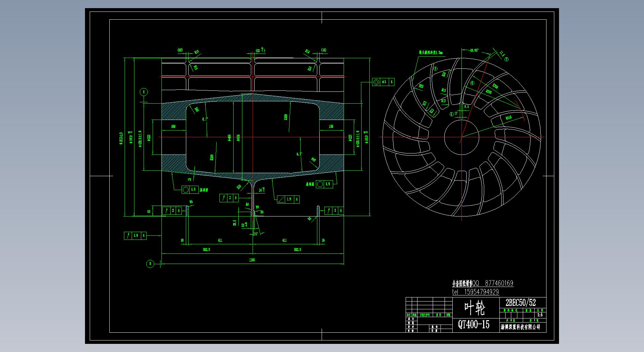Select the left '166' hub dimension
Screen dimensions: 644x352
click(x=173, y=126)
